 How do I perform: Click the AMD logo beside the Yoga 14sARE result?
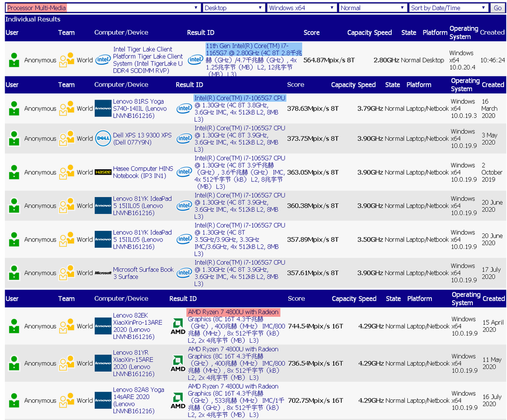(x=177, y=400)
